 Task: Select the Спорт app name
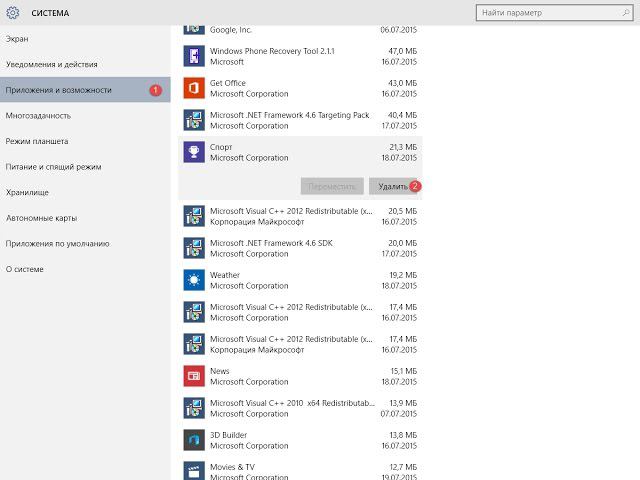(x=221, y=147)
